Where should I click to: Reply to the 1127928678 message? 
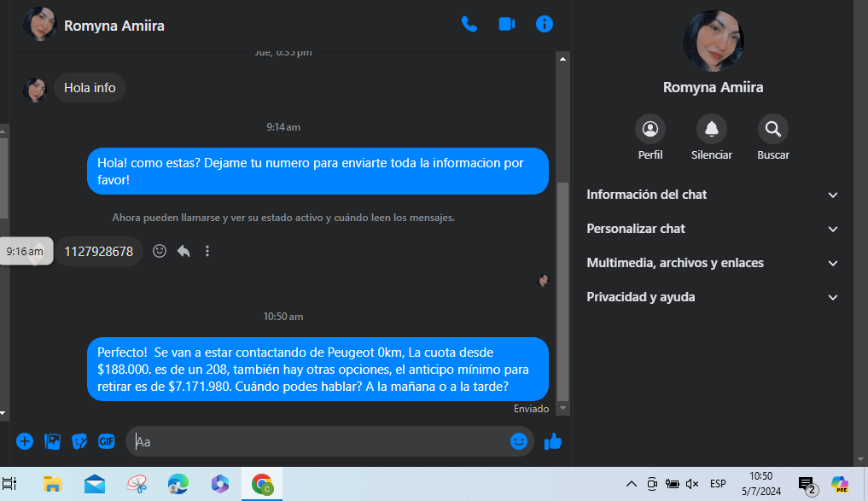coord(184,251)
